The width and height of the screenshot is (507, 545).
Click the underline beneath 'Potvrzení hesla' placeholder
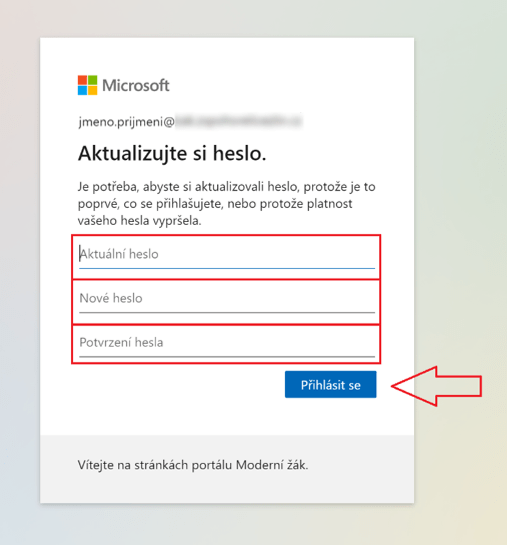[227, 356]
